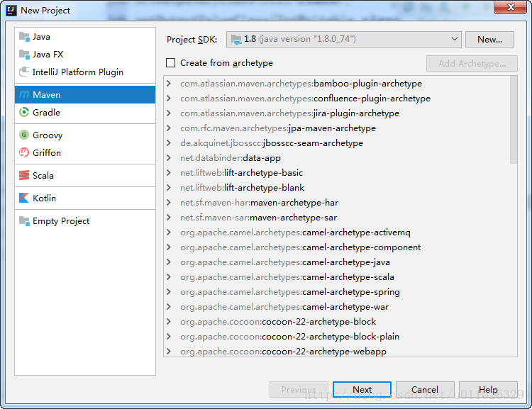Screen dimensions: 532x409
Task: Select Gradle project type label
Action: coord(46,112)
